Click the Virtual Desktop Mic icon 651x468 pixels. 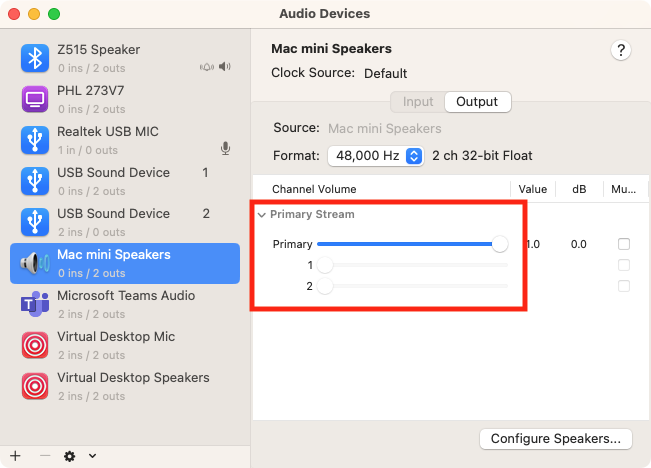click(x=35, y=345)
